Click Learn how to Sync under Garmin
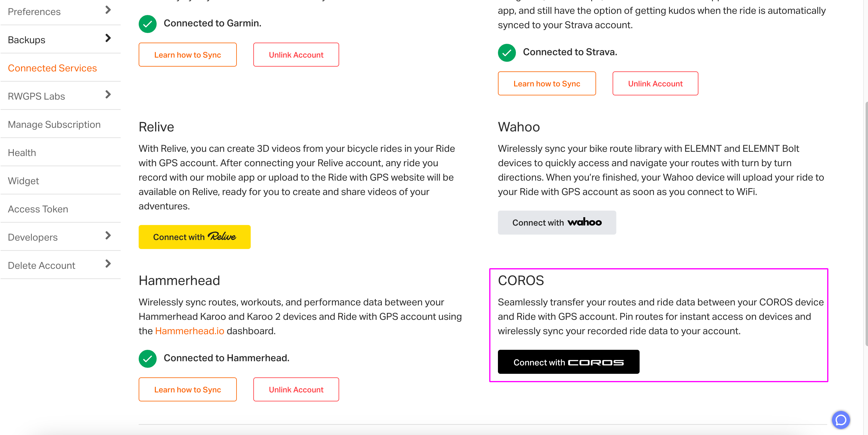This screenshot has height=435, width=868. point(187,55)
